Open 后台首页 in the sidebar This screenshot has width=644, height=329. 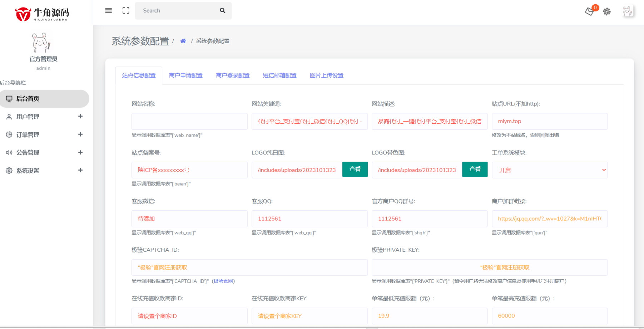(44, 99)
